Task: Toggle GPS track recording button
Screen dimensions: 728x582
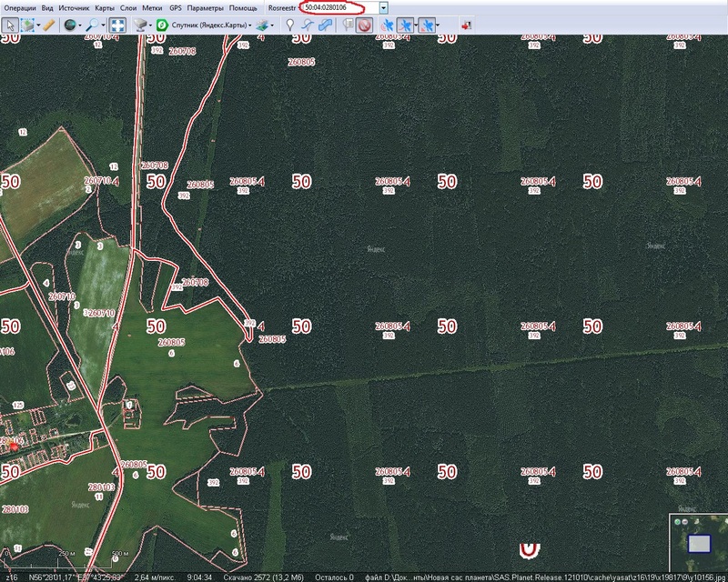Action: [406, 25]
